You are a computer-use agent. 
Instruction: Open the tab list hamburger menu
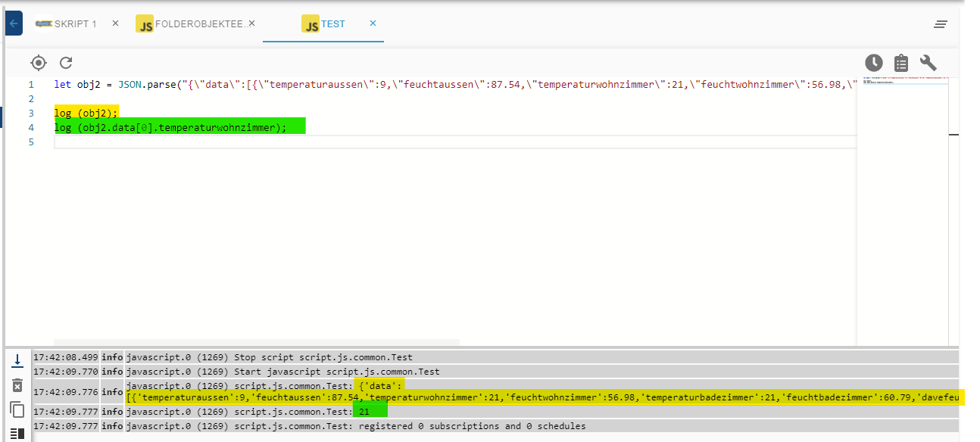pos(941,24)
